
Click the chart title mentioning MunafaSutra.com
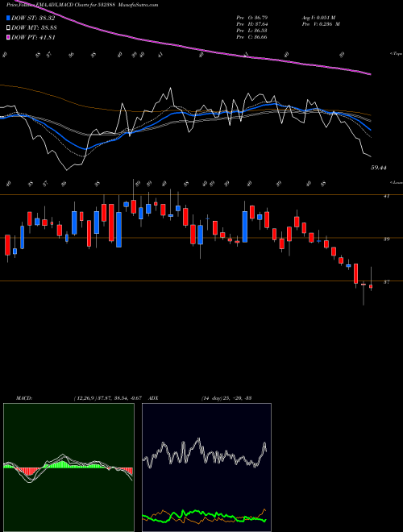82,5
